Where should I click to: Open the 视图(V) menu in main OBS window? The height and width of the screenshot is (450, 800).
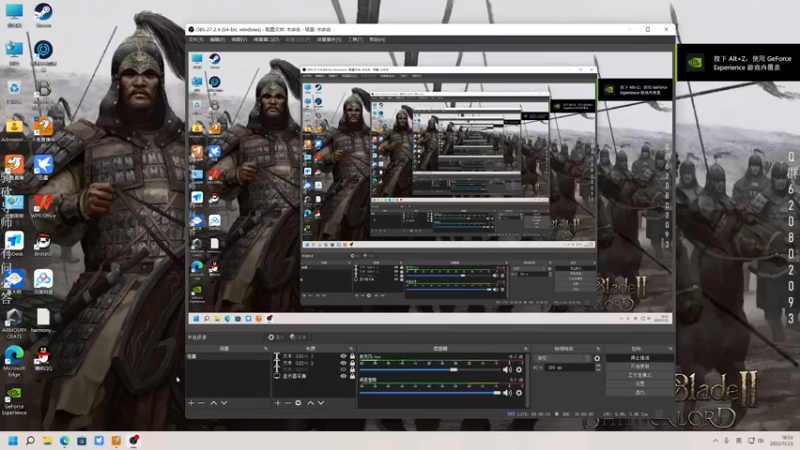[x=239, y=39]
